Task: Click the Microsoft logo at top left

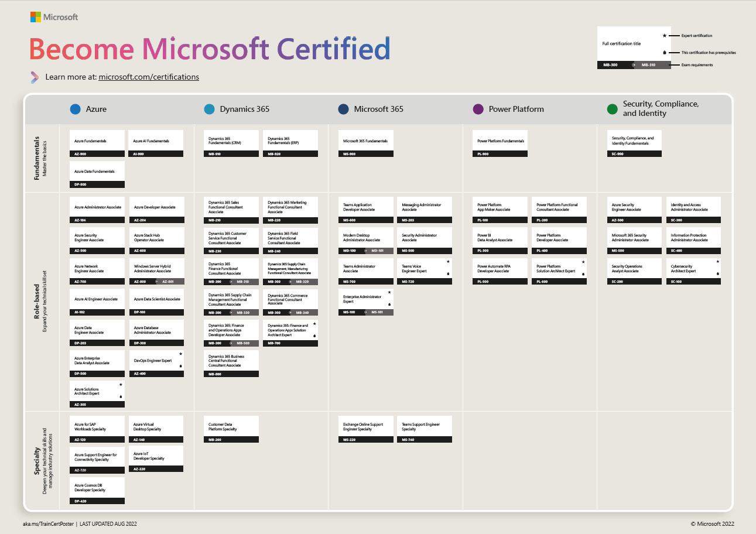Action: tap(36, 17)
